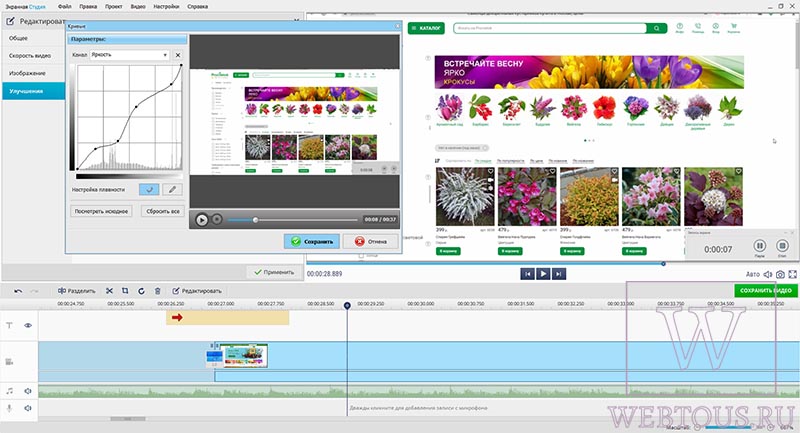Open the Файл menu
This screenshot has width=800, height=433.
[x=64, y=7]
